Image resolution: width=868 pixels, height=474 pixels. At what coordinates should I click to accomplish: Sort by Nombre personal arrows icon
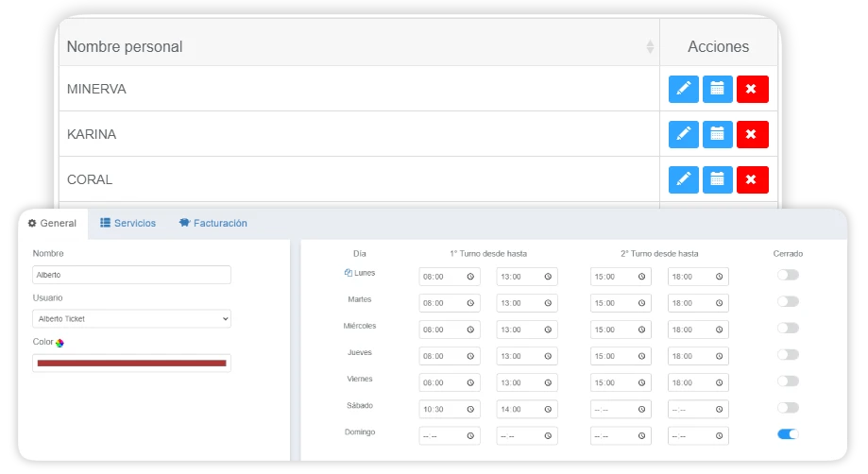point(650,47)
